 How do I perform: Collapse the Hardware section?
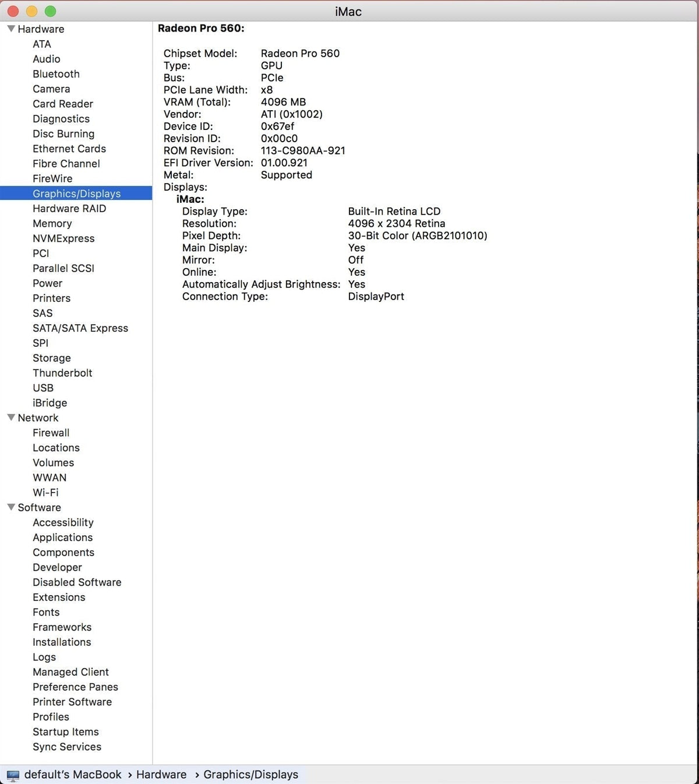tap(11, 28)
